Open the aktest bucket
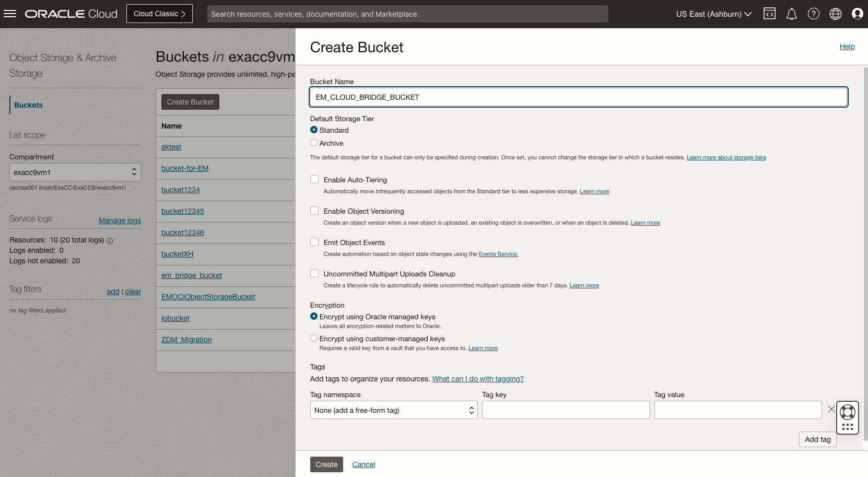 (171, 147)
